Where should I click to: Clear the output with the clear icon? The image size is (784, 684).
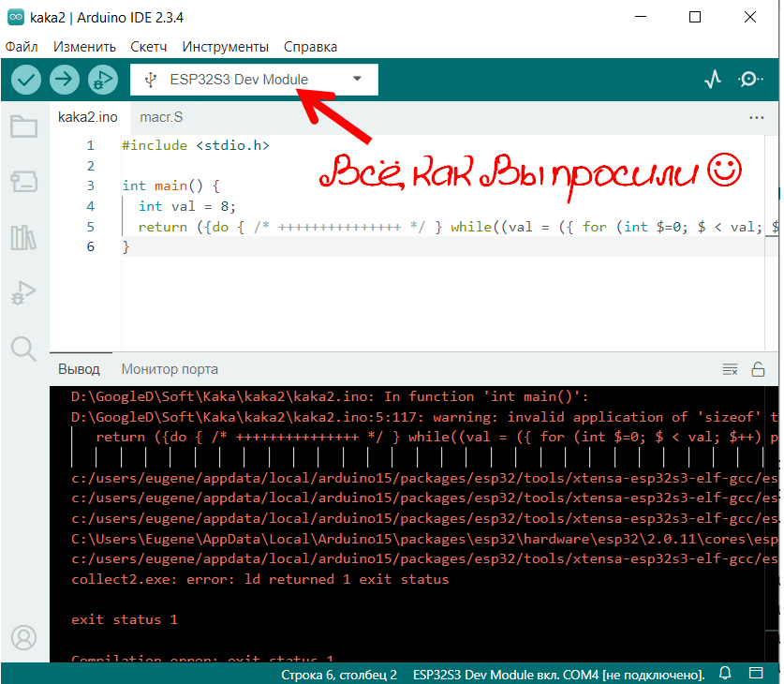click(x=730, y=369)
